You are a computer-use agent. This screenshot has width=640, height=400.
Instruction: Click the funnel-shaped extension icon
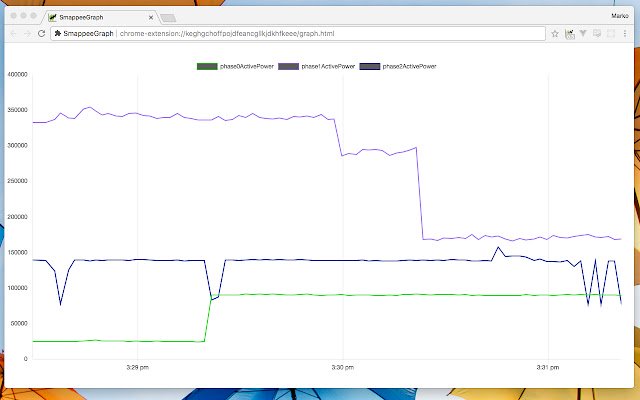click(583, 33)
